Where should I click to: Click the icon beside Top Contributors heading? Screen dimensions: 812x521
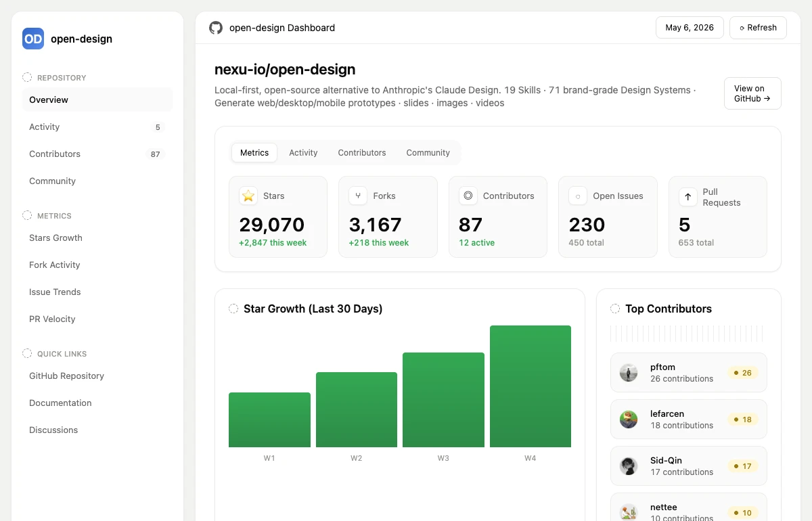click(x=615, y=309)
